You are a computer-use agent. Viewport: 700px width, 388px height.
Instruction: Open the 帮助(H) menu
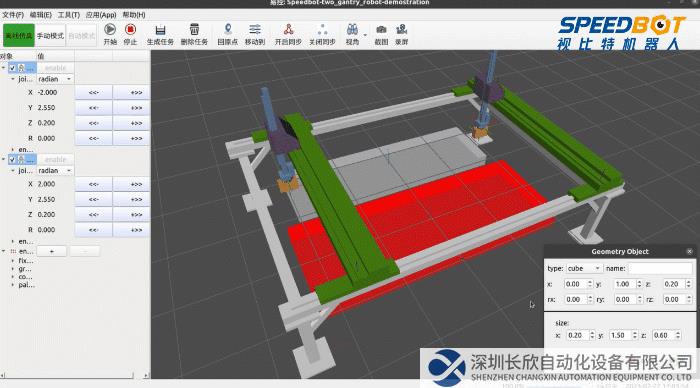pyautogui.click(x=133, y=15)
